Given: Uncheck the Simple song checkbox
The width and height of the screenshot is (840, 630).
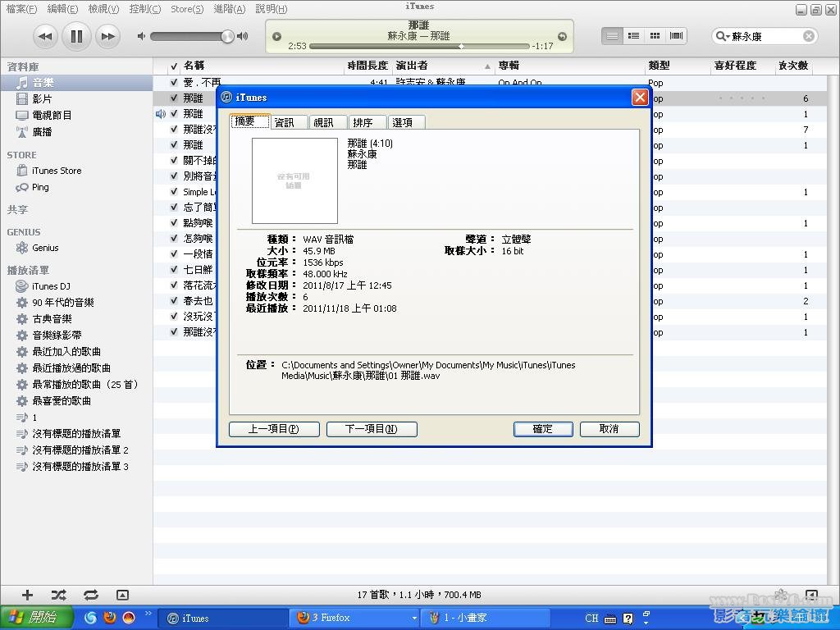Looking at the screenshot, I should (x=174, y=192).
